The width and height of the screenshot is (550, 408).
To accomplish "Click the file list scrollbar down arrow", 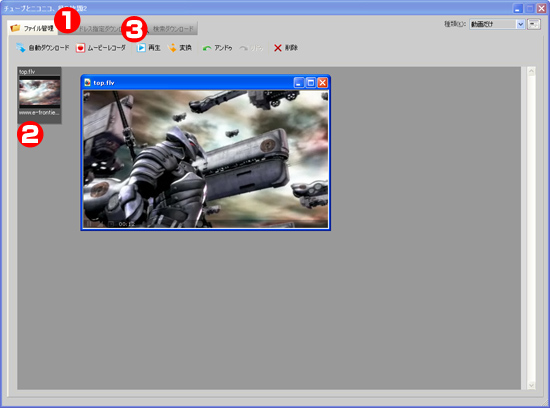I will (x=531, y=385).
